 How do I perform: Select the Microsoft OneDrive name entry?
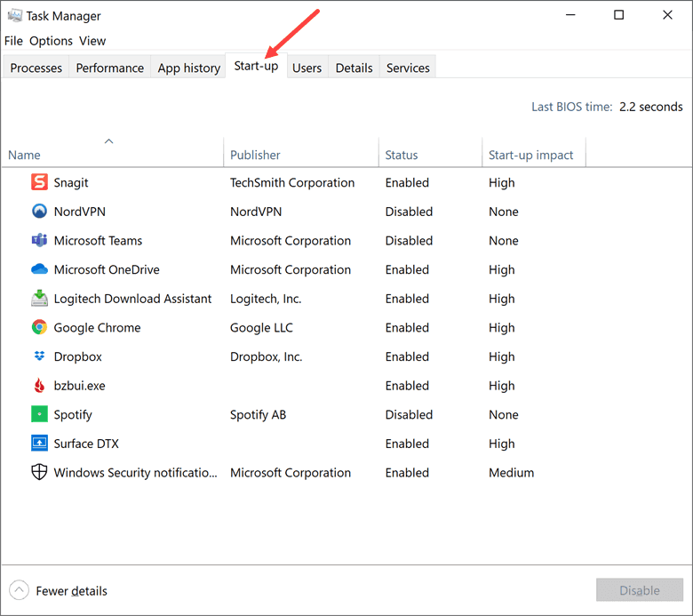tap(107, 269)
